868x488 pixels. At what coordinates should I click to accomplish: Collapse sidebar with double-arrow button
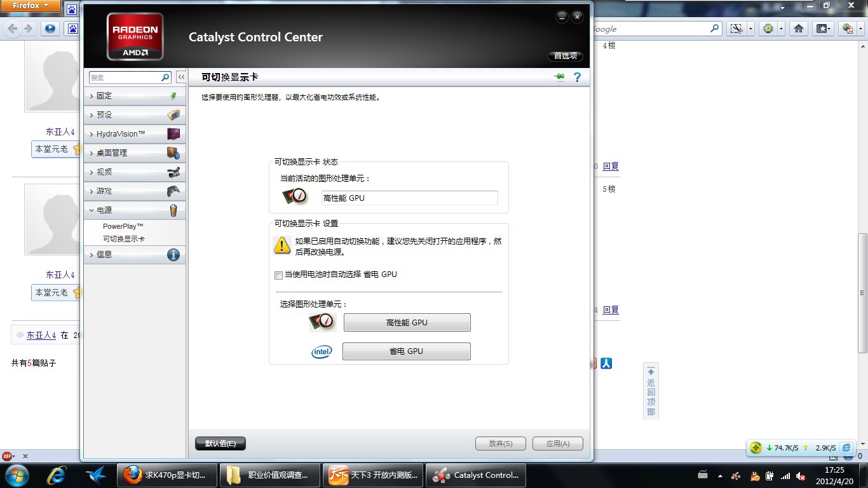point(181,77)
